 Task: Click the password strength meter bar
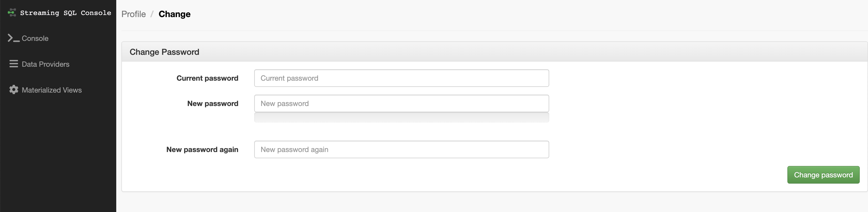point(401,118)
